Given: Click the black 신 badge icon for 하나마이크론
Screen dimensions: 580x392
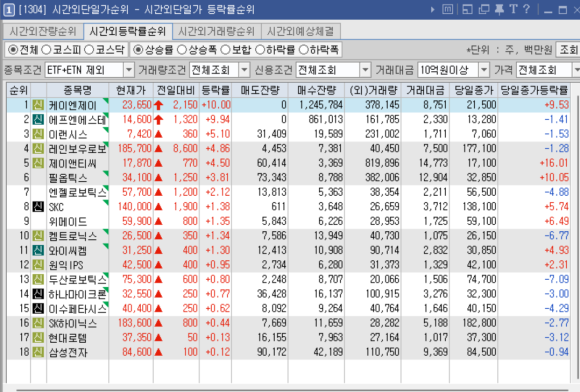Looking at the screenshot, I should pyautogui.click(x=38, y=294).
